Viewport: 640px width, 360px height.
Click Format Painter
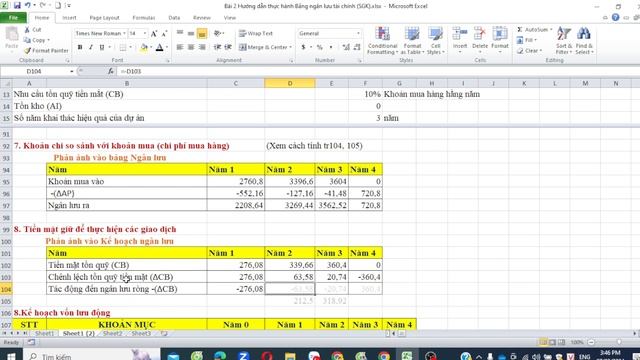pos(46,51)
